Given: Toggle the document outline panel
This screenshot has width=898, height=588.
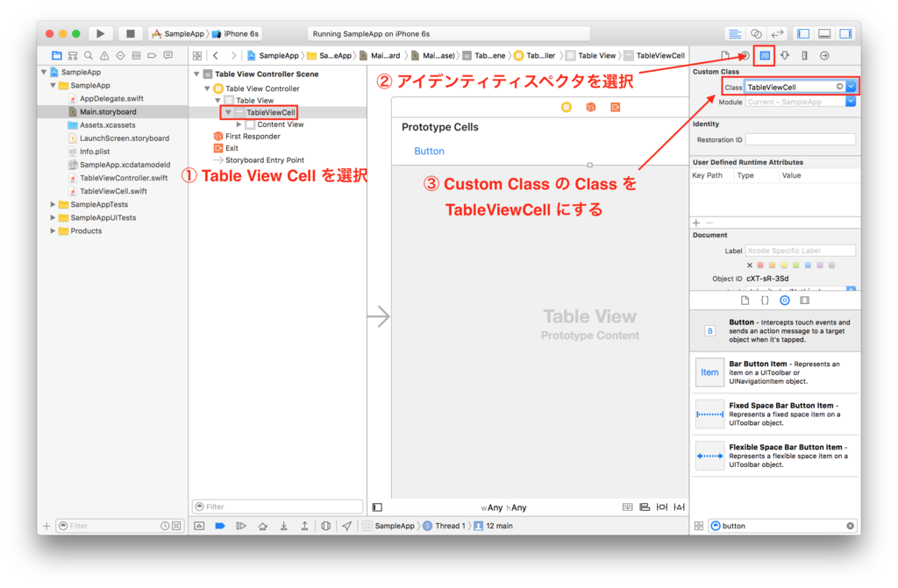Looking at the screenshot, I should (x=377, y=507).
